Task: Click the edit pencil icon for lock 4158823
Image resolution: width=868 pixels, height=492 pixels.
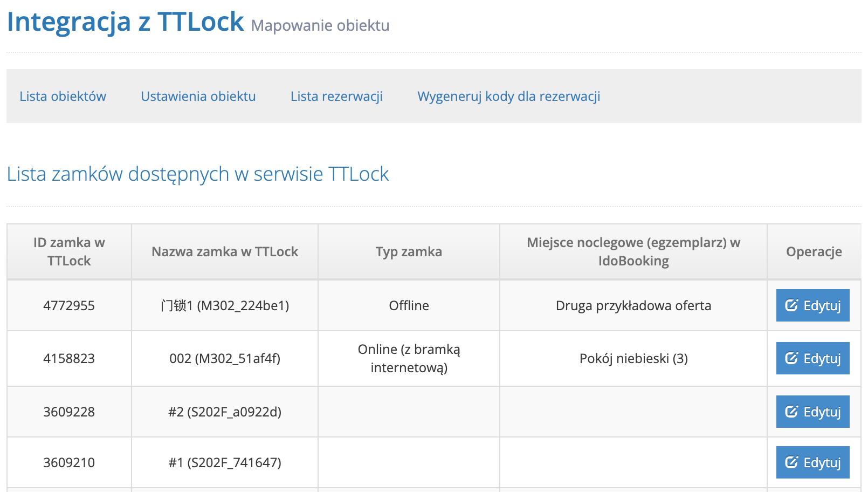Action: click(x=791, y=358)
